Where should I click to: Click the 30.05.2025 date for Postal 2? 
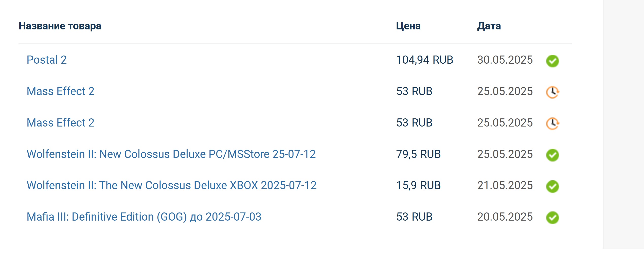[505, 60]
